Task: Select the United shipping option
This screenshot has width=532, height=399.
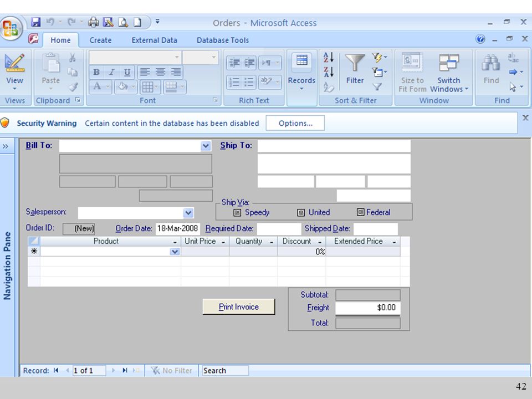Action: pyautogui.click(x=300, y=212)
